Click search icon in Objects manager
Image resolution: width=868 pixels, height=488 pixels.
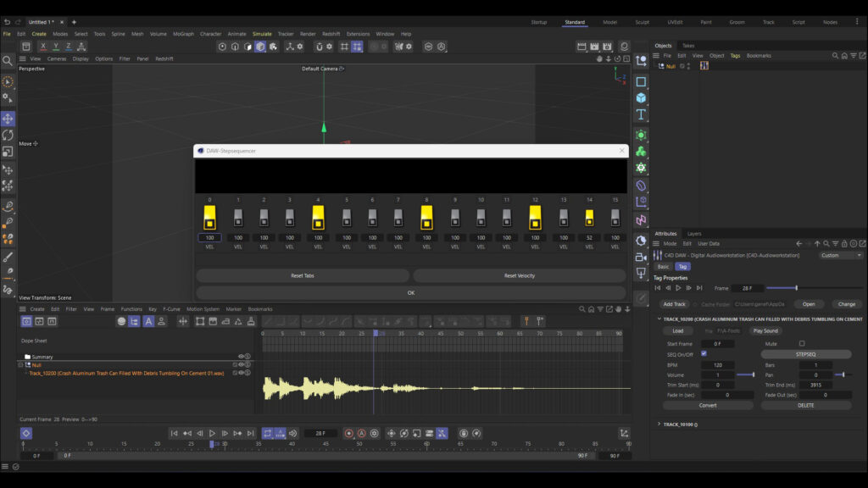pos(835,56)
